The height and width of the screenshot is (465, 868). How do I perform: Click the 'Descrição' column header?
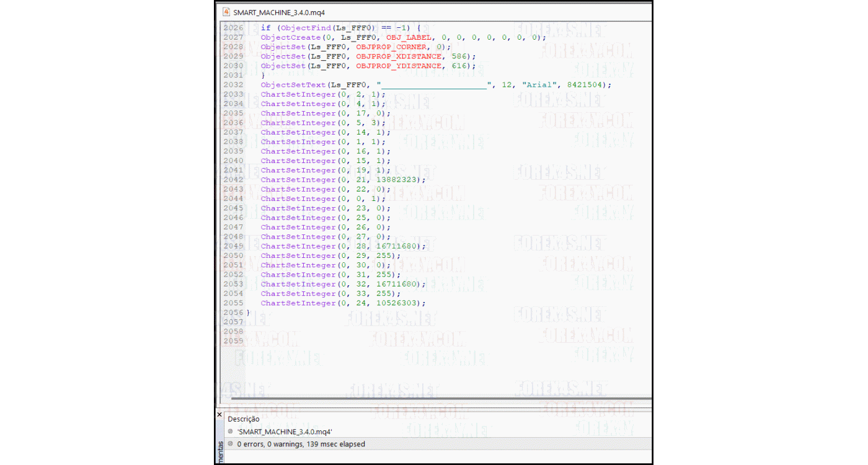(x=244, y=418)
